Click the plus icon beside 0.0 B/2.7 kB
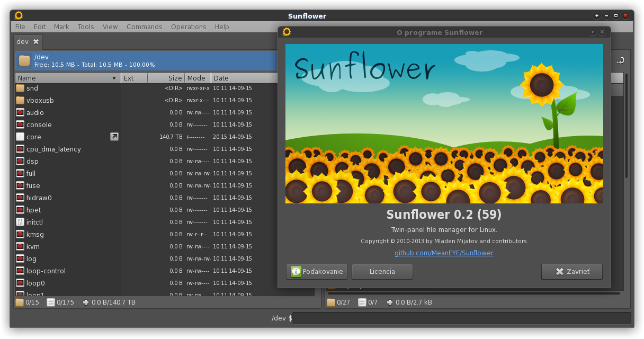 [390, 302]
